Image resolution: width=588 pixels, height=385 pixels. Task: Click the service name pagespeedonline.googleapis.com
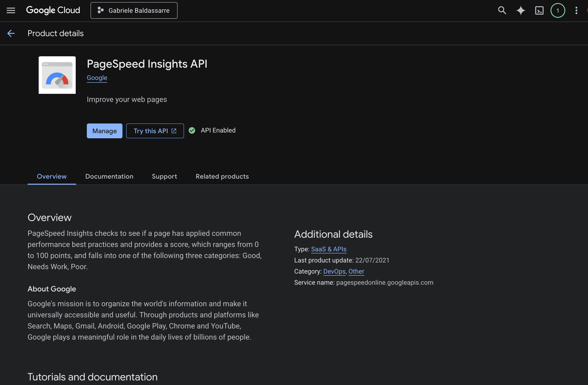[385, 283]
